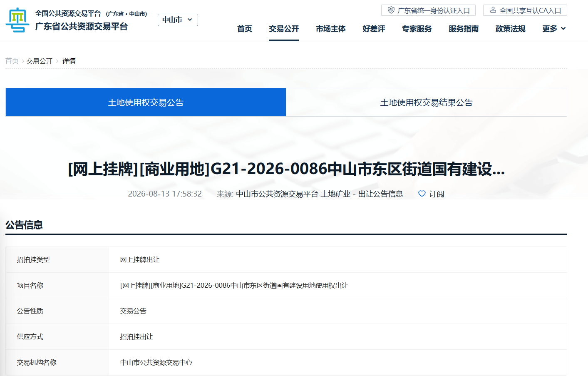Click the heart icon next to 订阅
Screen dimensions: 588x376
tap(422, 194)
